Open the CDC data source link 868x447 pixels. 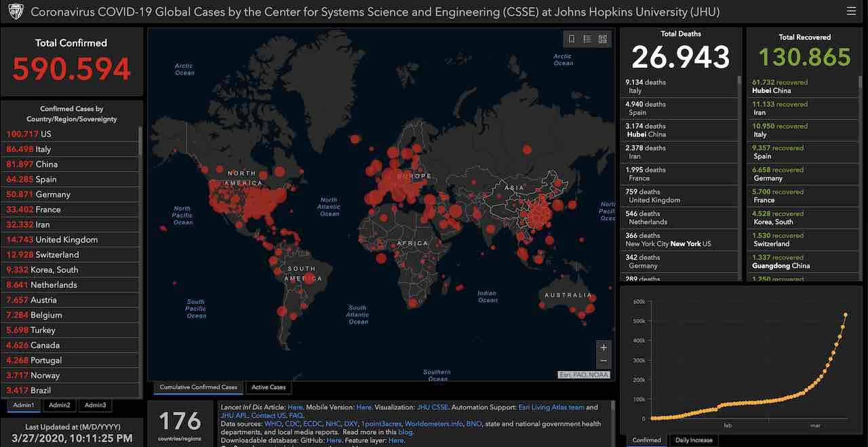coord(293,424)
